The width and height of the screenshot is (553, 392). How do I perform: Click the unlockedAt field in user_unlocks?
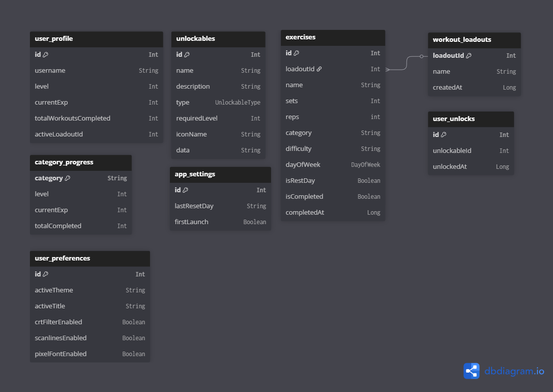[470, 167]
